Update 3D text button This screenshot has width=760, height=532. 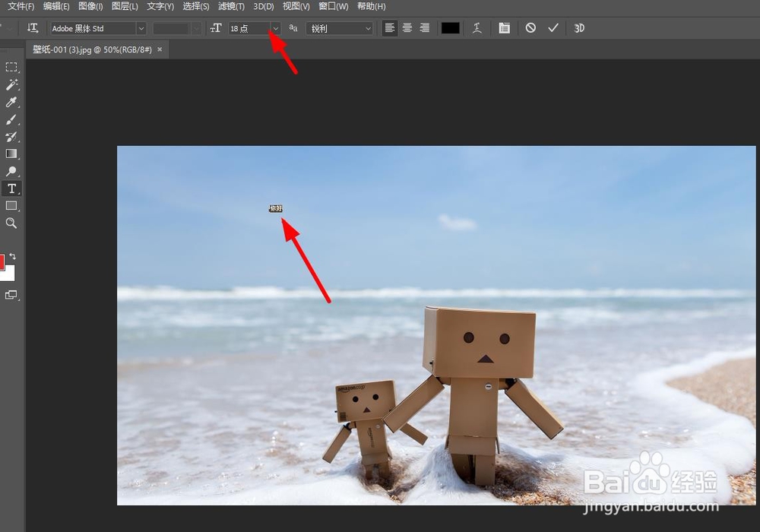tap(578, 28)
